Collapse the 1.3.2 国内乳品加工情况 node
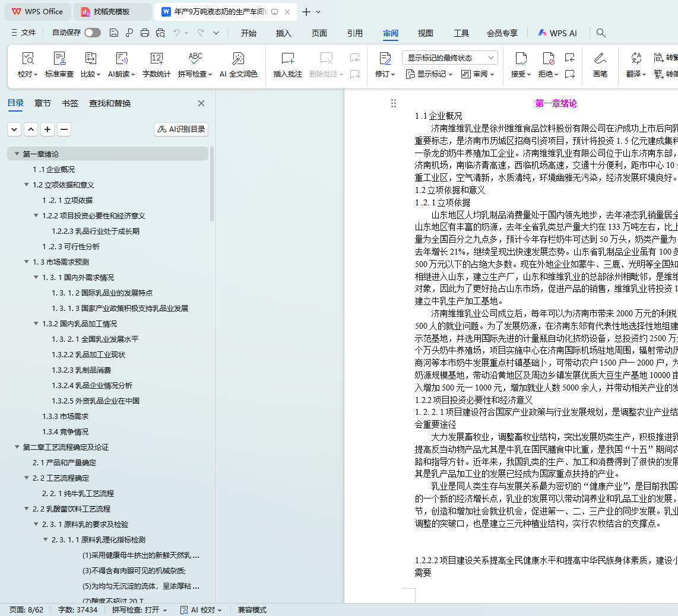Viewport: 678px width, 616px height. 36,324
